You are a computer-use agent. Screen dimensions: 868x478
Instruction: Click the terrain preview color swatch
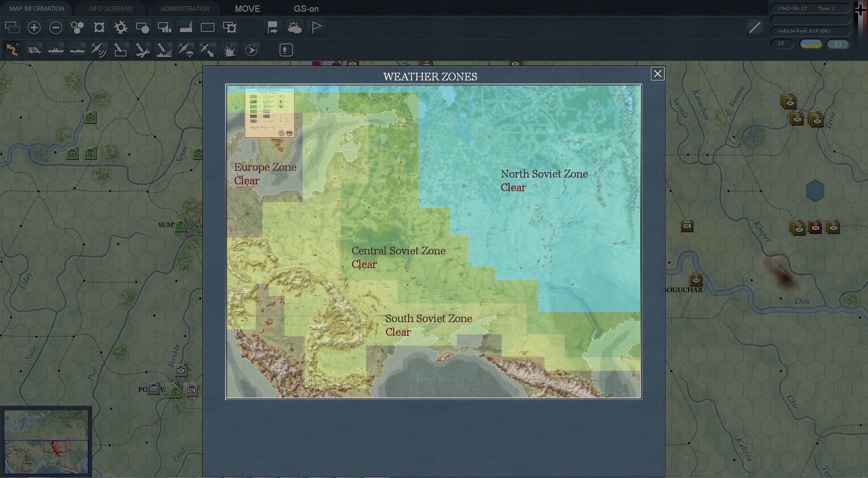(x=811, y=44)
